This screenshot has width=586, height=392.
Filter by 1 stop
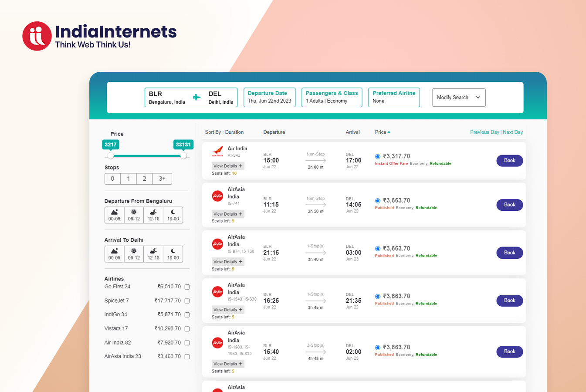coord(129,179)
